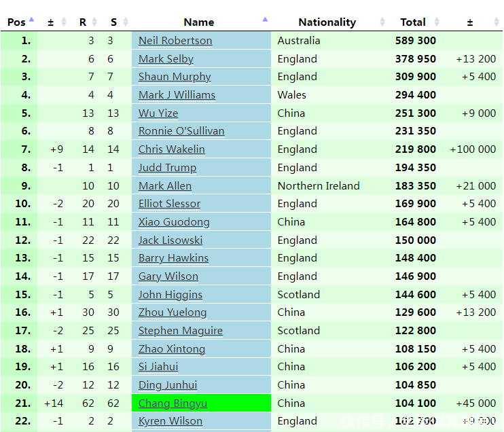
Task: Open Ding Junhui's profile link
Action: click(x=168, y=385)
